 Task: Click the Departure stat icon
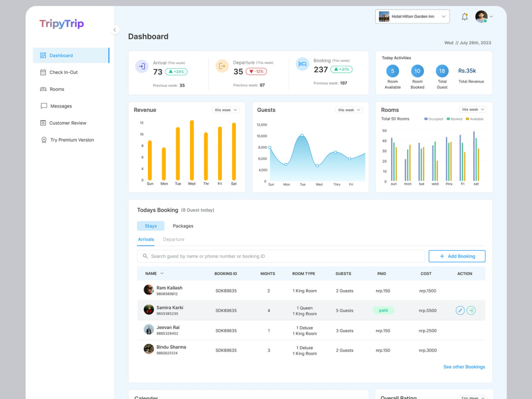[222, 66]
